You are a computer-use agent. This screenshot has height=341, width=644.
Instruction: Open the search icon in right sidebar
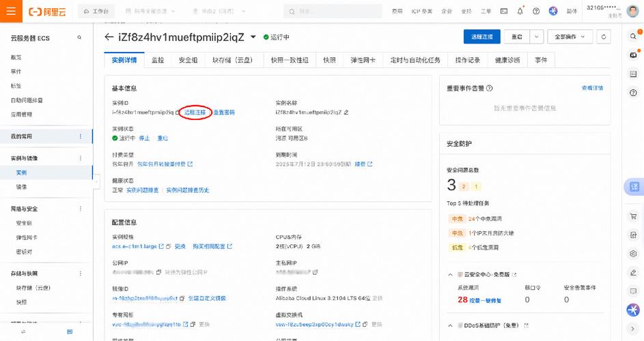[x=633, y=36]
